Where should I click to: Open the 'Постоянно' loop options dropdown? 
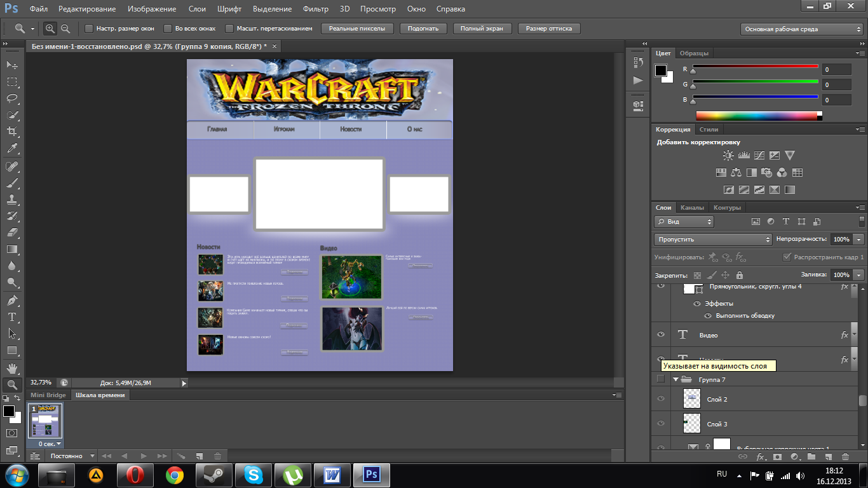click(x=72, y=456)
